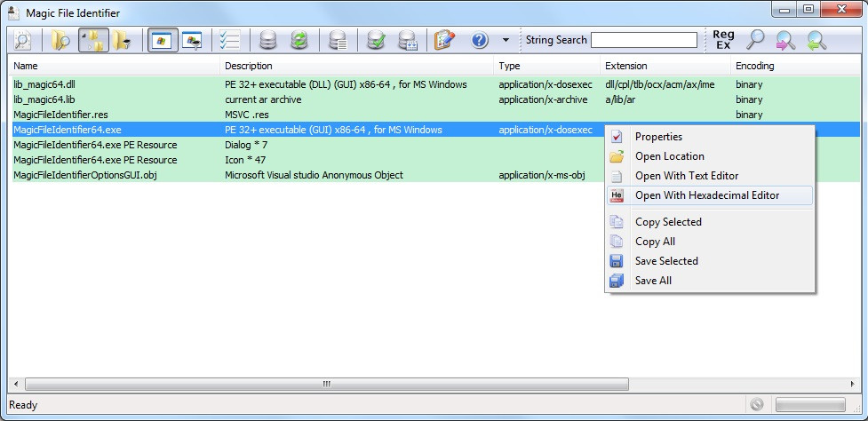Select the lib_magic64.dll row
The height and width of the screenshot is (421, 868).
tap(434, 84)
